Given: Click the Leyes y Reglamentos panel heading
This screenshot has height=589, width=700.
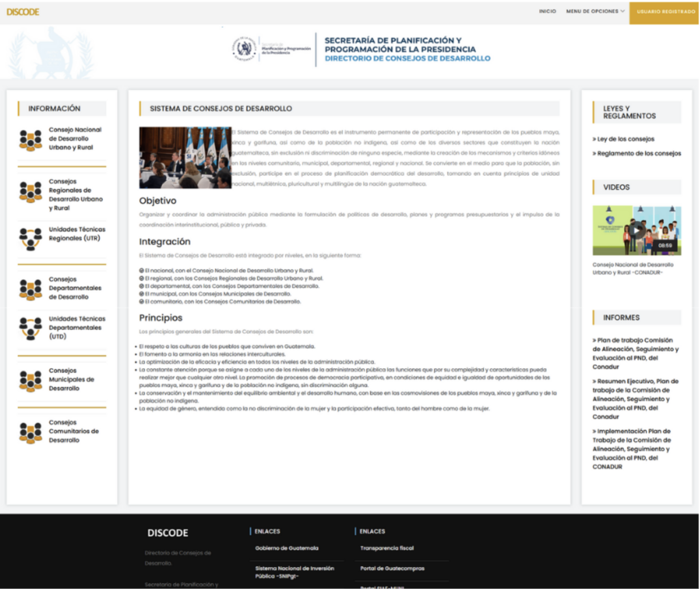Looking at the screenshot, I should pos(630,112).
